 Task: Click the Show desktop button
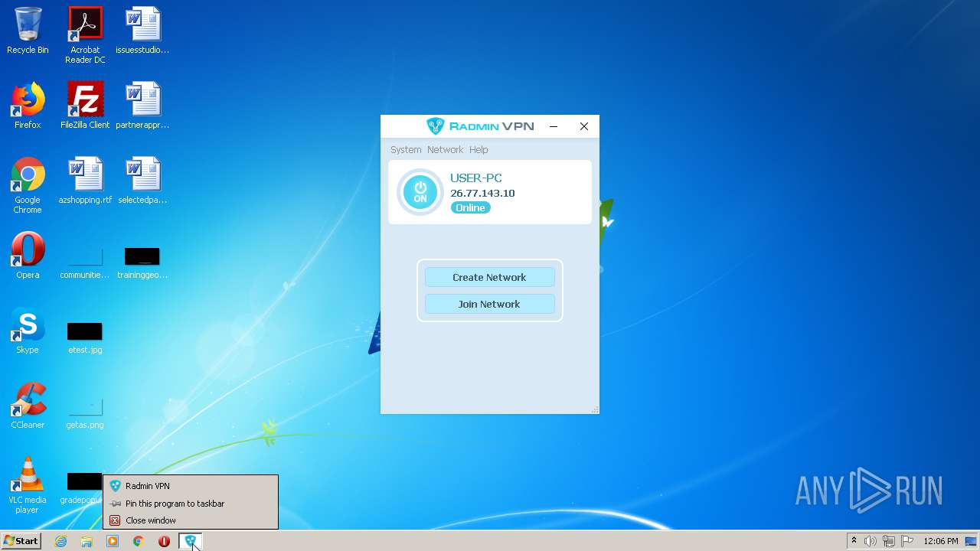pyautogui.click(x=972, y=541)
